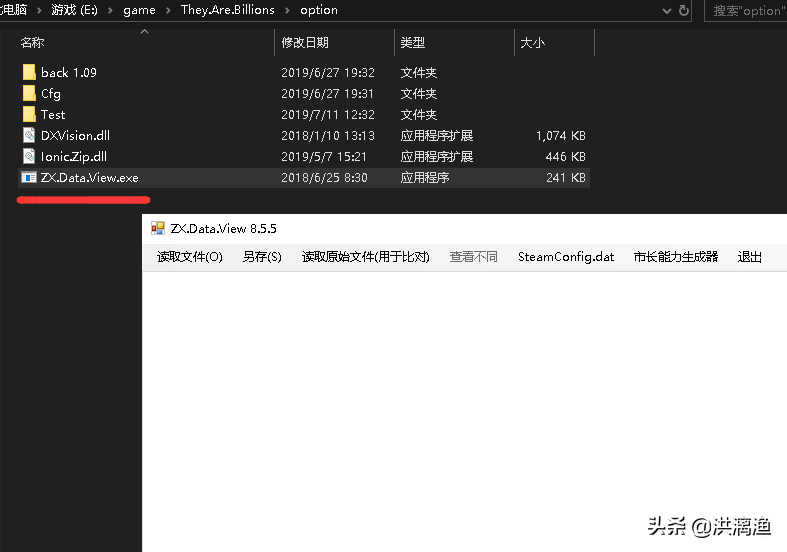Open the 另存(S) menu
Screen dimensions: 787x552
point(262,256)
